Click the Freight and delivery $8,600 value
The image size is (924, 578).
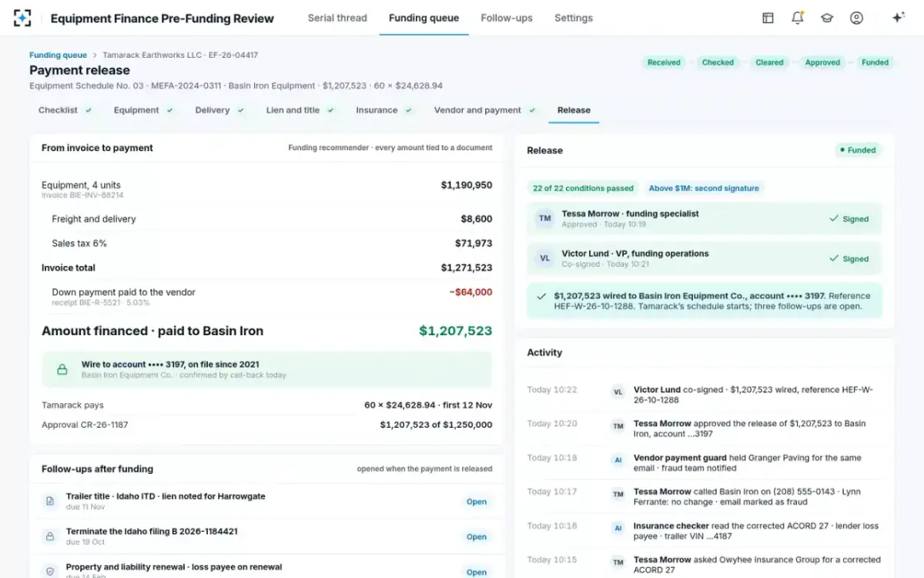pyautogui.click(x=477, y=219)
